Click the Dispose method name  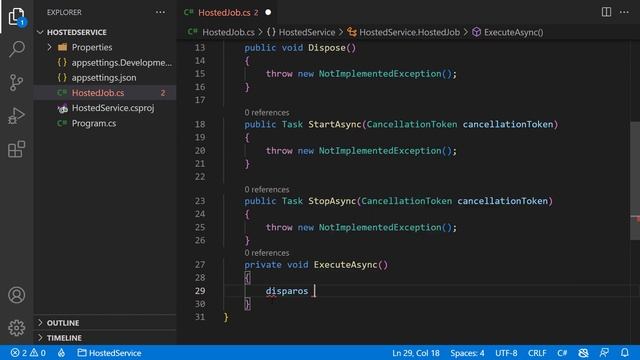(x=327, y=48)
